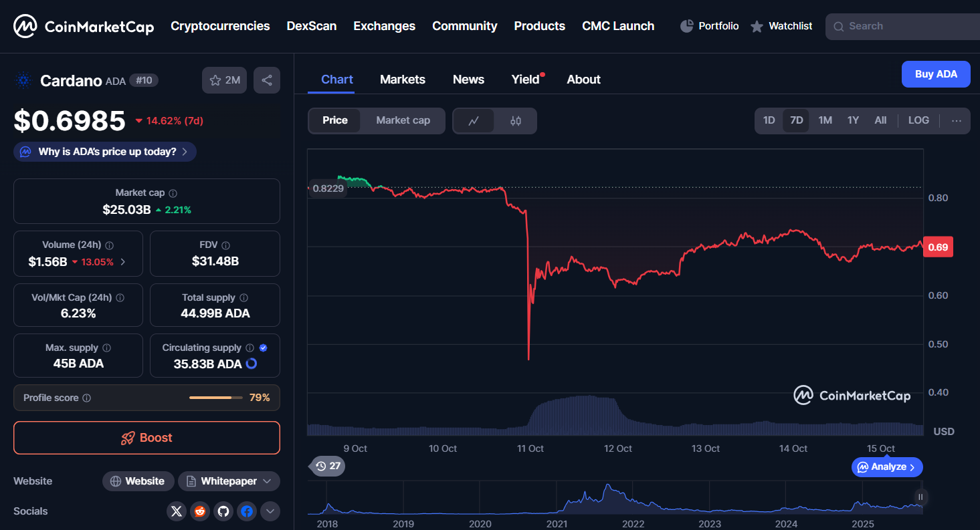Screen dimensions: 980x530
Task: Open the X (Twitter) social link
Action: coord(177,511)
